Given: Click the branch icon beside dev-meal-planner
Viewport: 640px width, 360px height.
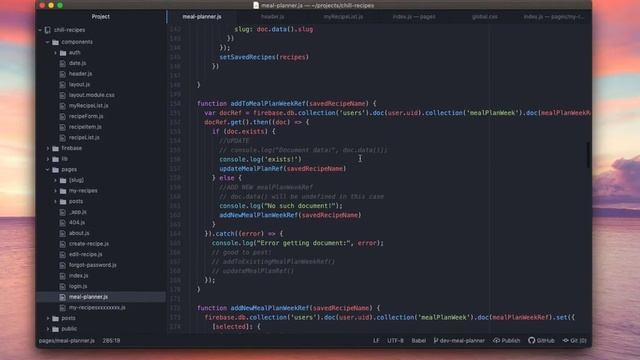Looking at the screenshot, I should pos(436,340).
